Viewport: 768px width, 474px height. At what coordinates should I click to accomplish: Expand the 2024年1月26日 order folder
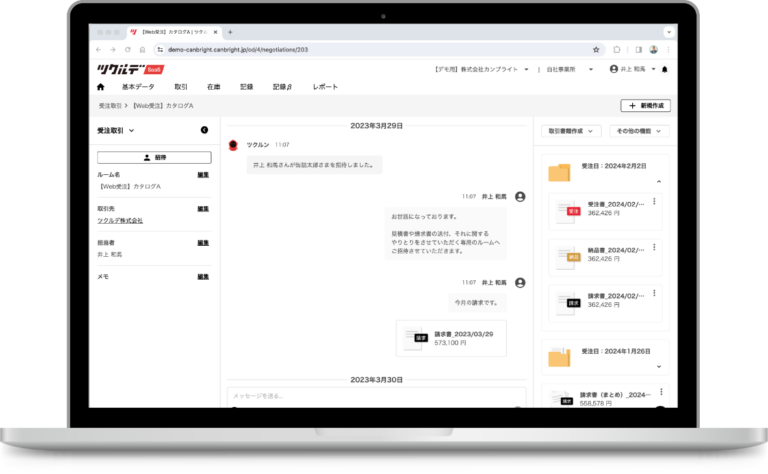click(658, 366)
